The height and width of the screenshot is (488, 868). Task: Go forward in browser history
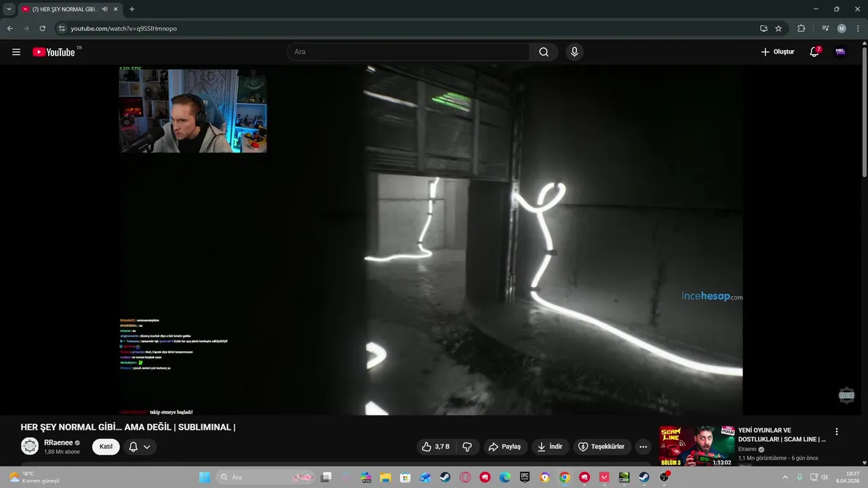(26, 28)
